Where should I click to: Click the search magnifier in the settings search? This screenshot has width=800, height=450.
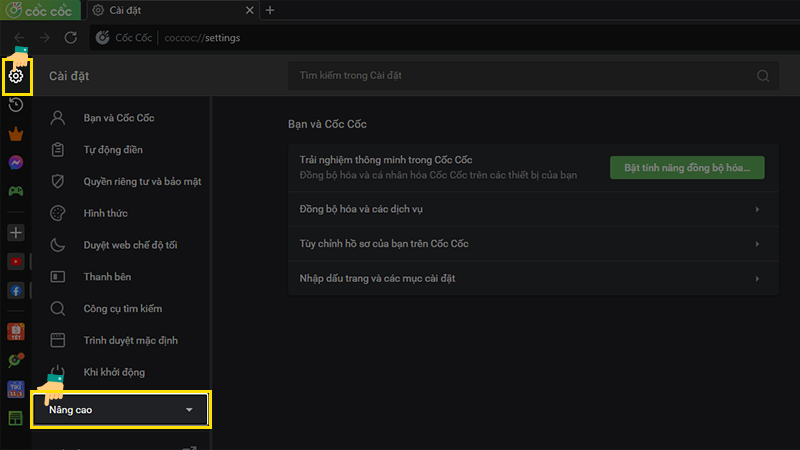763,76
